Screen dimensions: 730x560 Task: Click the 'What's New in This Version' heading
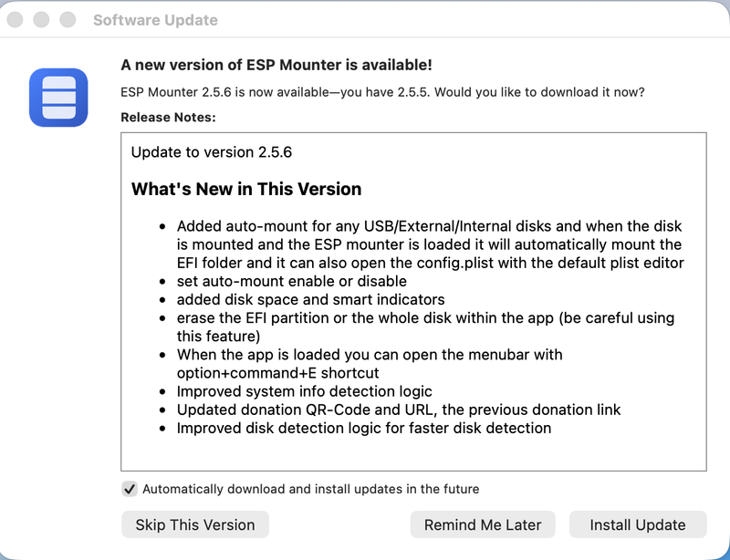(246, 189)
